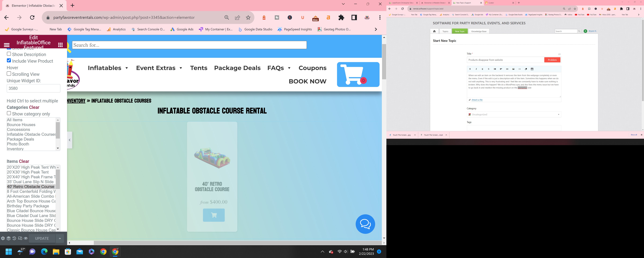This screenshot has height=258, width=644.
Task: Open Elementor page settings gear
Action: point(3,239)
